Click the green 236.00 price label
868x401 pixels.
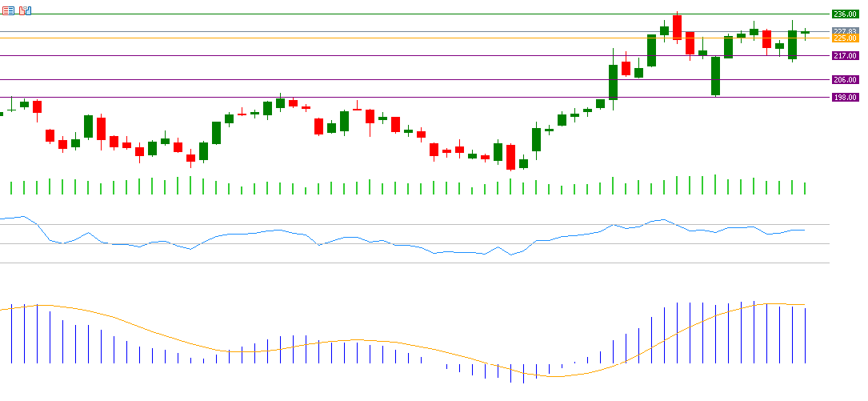pos(845,14)
